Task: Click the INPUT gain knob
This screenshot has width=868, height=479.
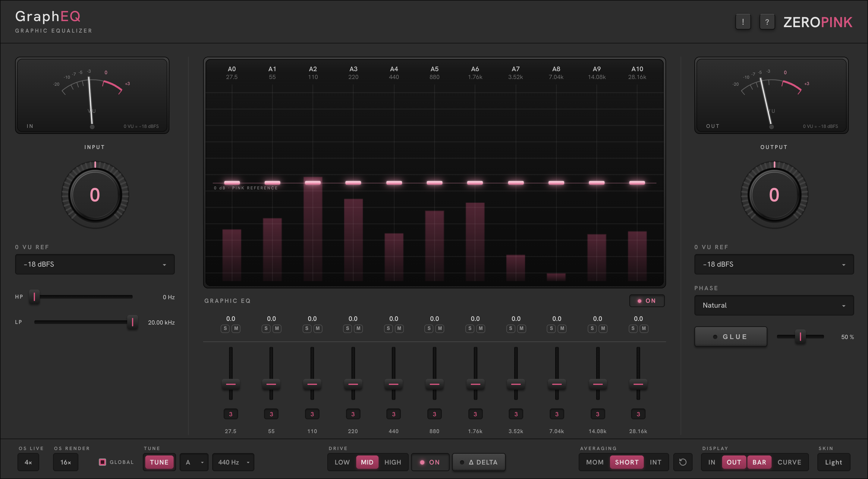Action: 95,195
